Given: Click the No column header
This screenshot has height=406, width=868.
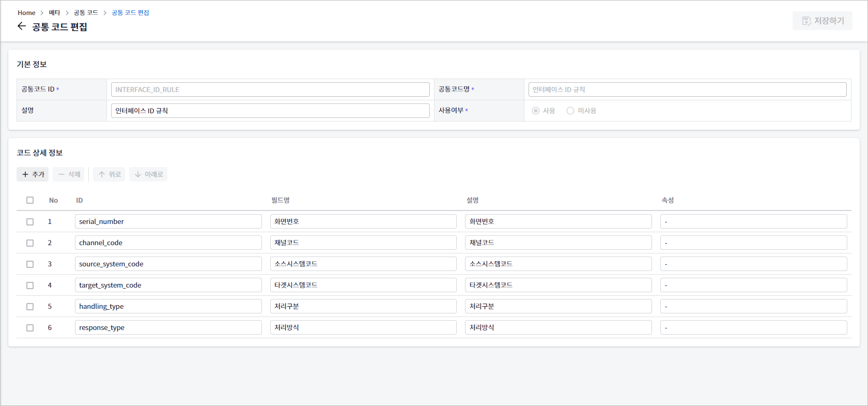Looking at the screenshot, I should pyautogui.click(x=53, y=200).
